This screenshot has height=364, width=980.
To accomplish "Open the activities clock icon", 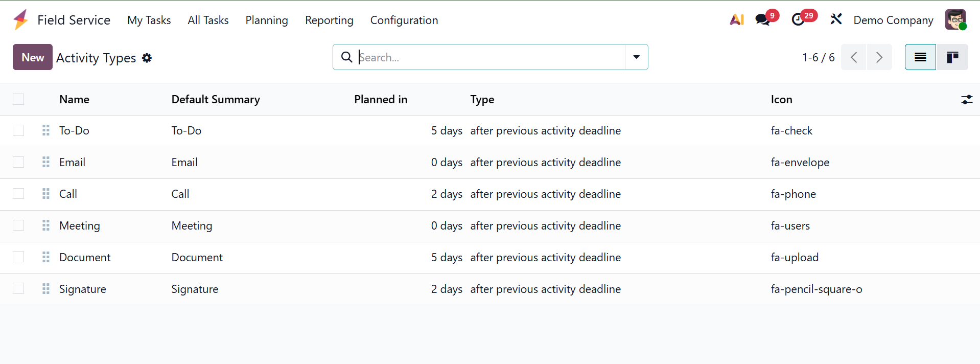I will coord(798,20).
